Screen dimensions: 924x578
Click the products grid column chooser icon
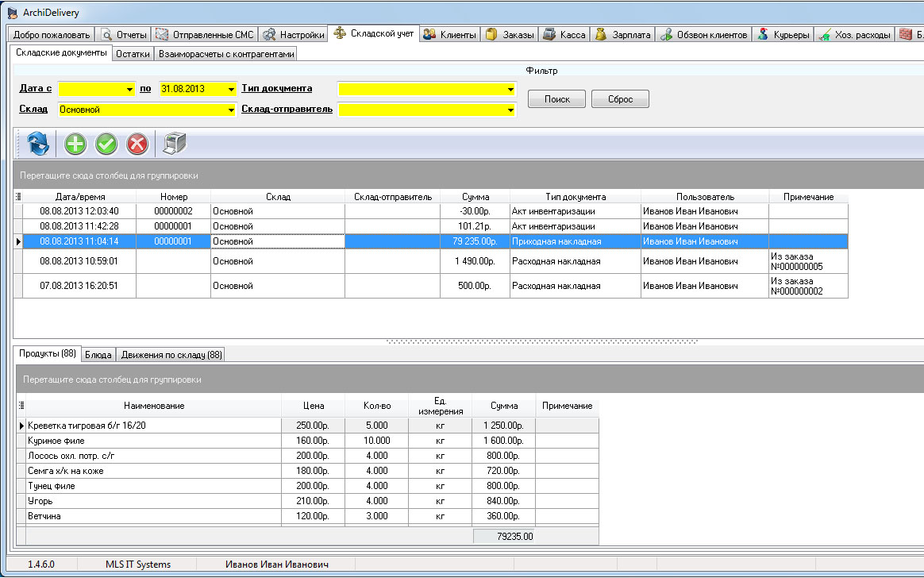pyautogui.click(x=21, y=406)
